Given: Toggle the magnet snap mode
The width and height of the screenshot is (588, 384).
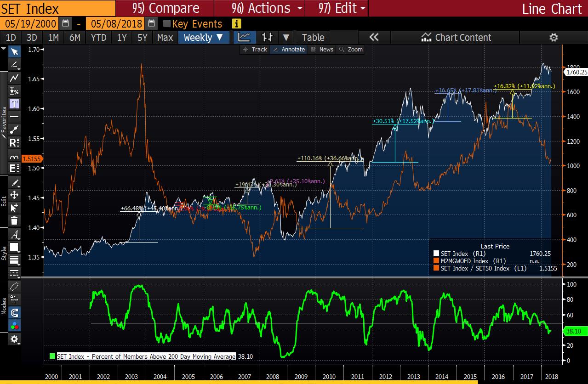Looking at the screenshot, I should 14,313.
